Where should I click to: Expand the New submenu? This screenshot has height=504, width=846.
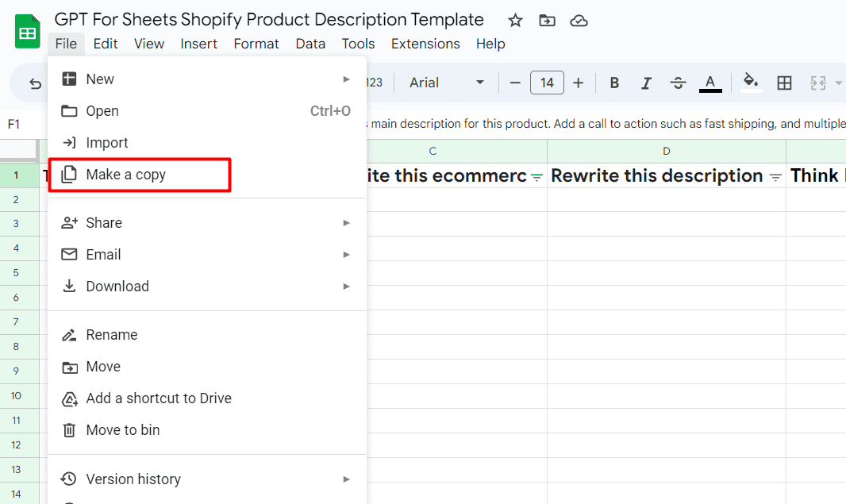tap(207, 79)
